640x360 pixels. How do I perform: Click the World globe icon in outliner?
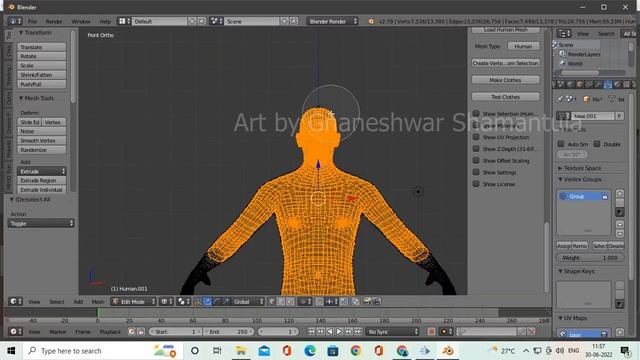[563, 63]
